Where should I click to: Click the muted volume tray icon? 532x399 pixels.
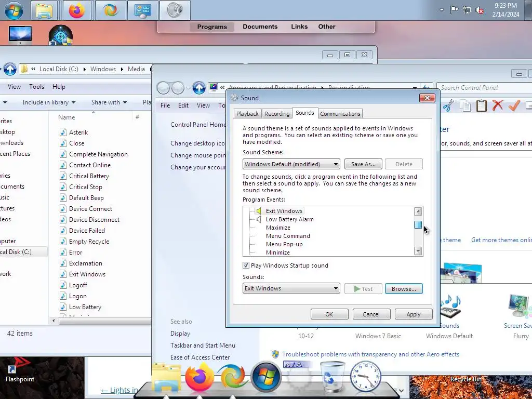(x=480, y=10)
